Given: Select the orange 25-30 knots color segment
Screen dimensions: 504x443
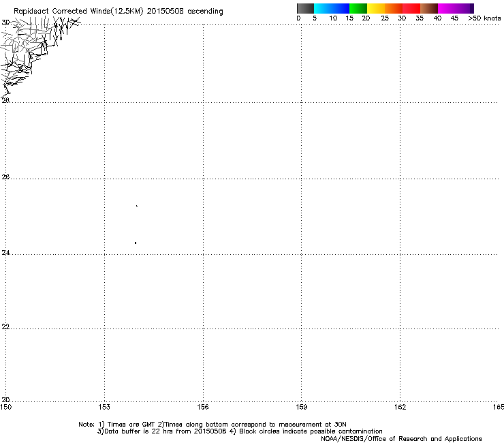Looking at the screenshot, I should (394, 8).
